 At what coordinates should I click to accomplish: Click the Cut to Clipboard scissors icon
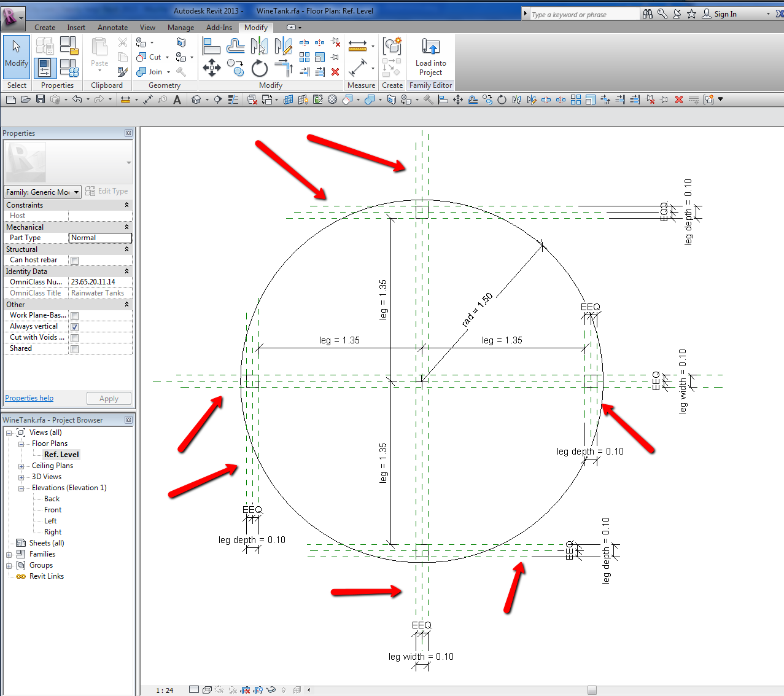(x=123, y=42)
